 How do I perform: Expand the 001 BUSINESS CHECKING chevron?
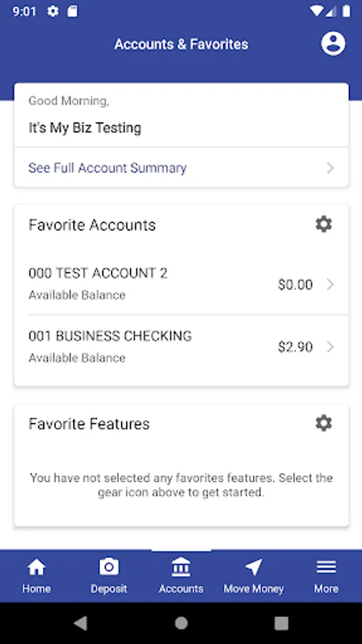pos(330,347)
